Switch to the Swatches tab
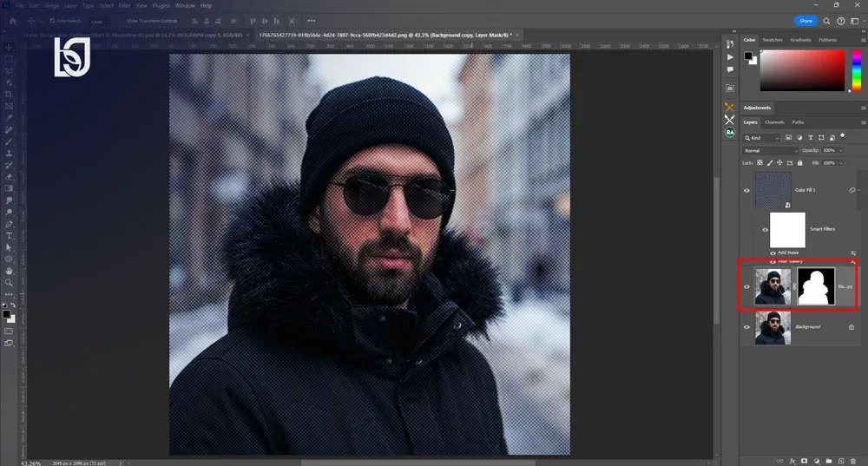868x466 pixels. point(773,40)
